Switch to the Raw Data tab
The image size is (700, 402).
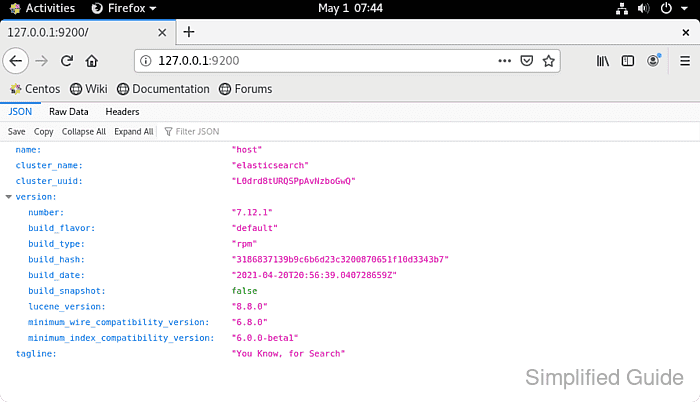click(x=69, y=112)
